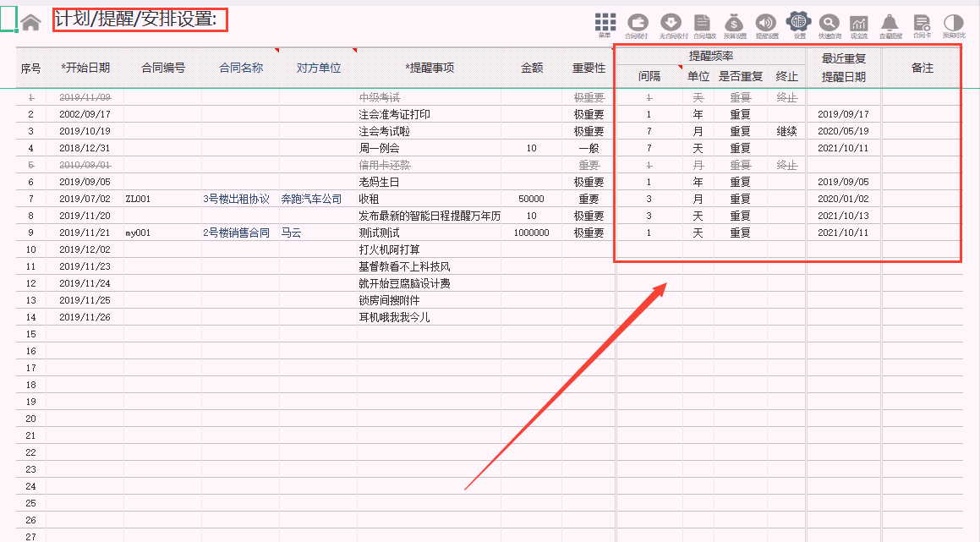Toggle 重复 for the 收租 reminder row
The height and width of the screenshot is (542, 980).
click(741, 199)
